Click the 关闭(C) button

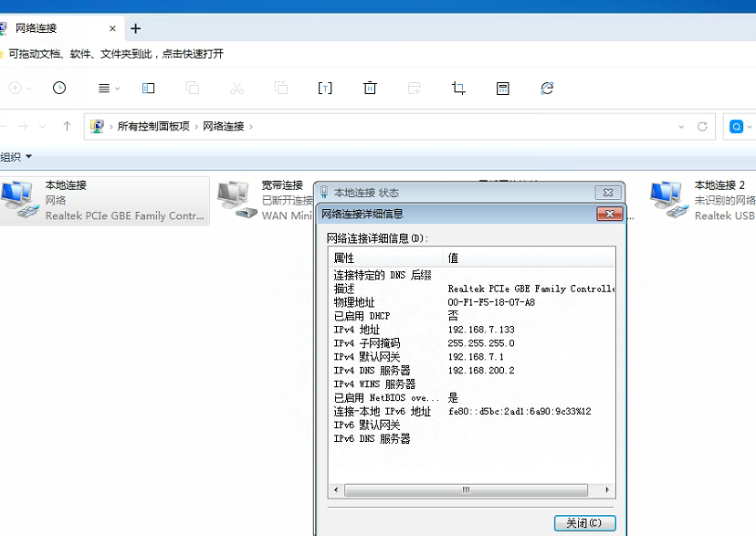point(584,523)
